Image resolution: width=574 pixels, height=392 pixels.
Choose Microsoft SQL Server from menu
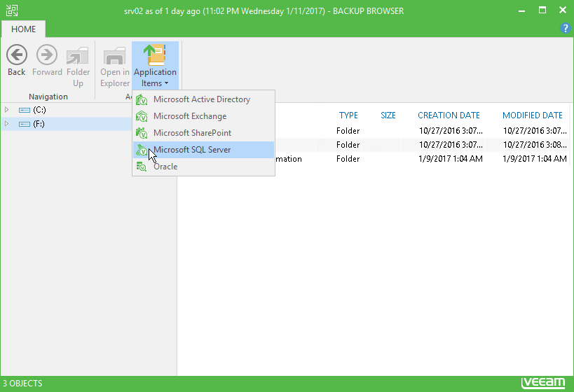[203, 150]
